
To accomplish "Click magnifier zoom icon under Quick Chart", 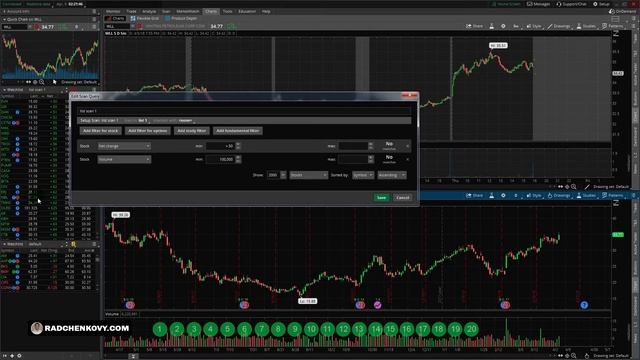I will [x=42, y=82].
